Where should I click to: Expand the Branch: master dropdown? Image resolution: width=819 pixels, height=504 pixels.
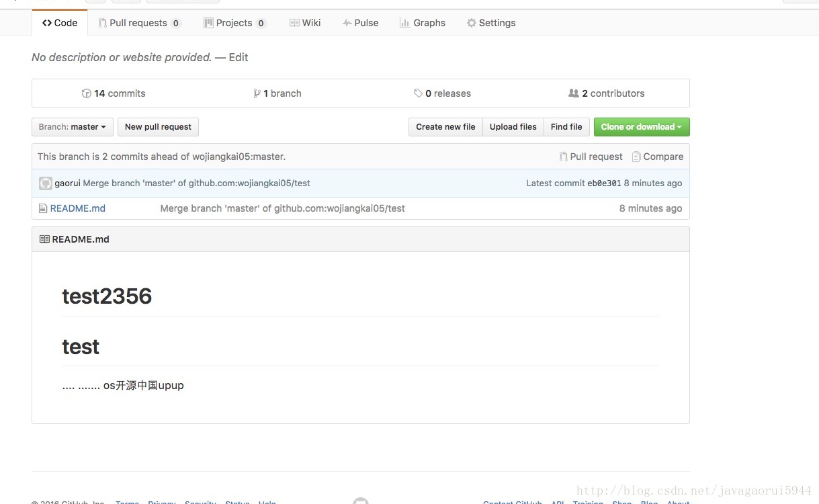pyautogui.click(x=73, y=127)
